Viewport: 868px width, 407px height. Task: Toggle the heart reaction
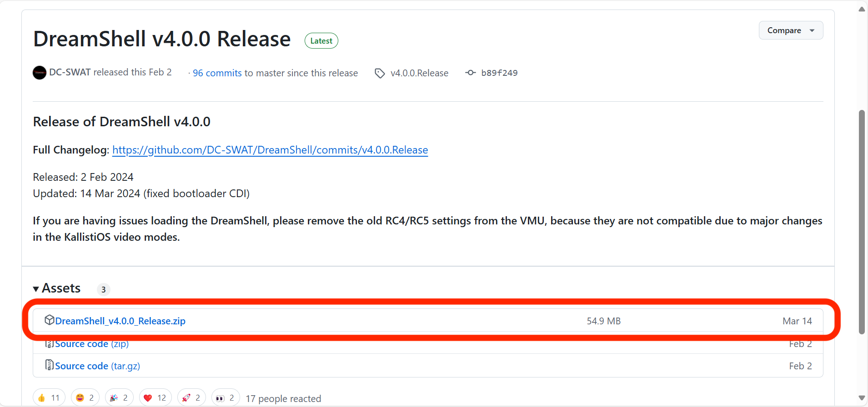155,398
